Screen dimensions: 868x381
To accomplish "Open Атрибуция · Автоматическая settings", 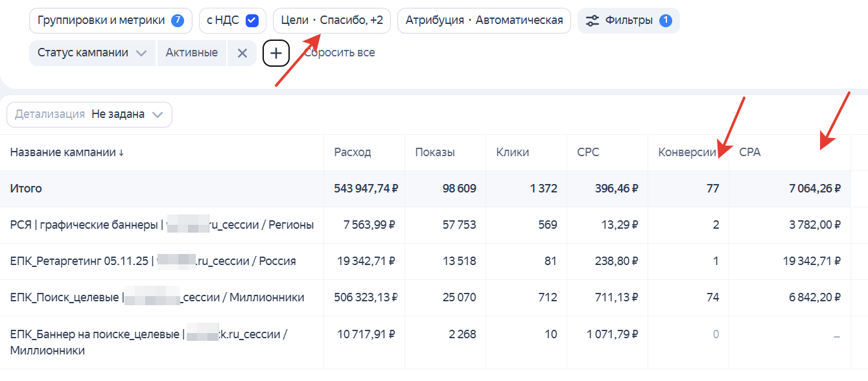I will click(483, 20).
